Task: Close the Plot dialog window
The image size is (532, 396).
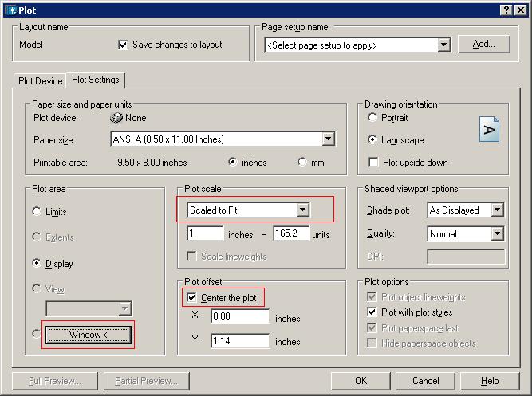Action: 521,10
